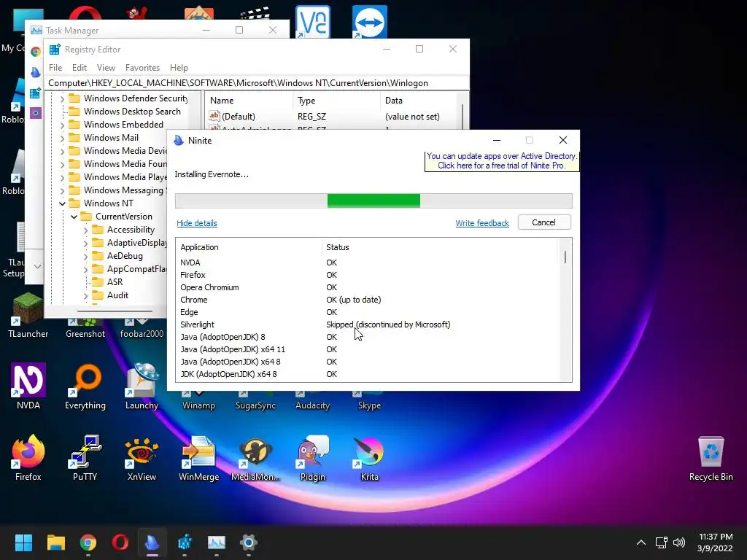
Task: Click the Write feedback link
Action: [482, 223]
